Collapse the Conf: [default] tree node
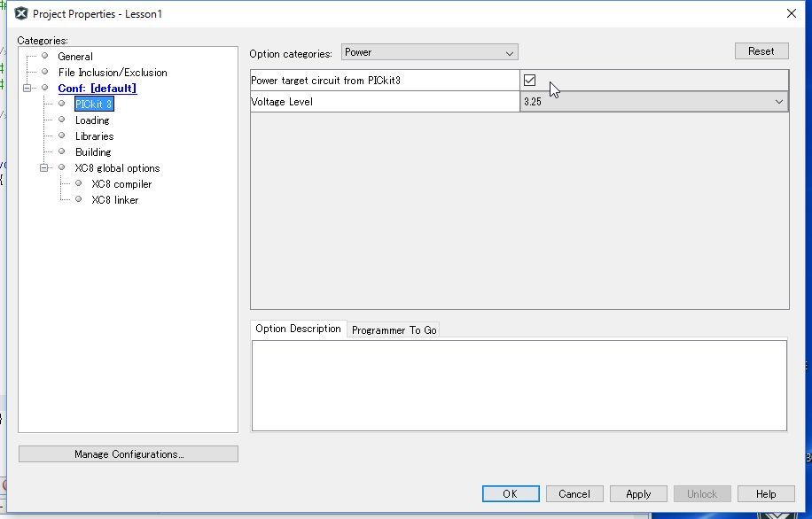 pos(27,88)
